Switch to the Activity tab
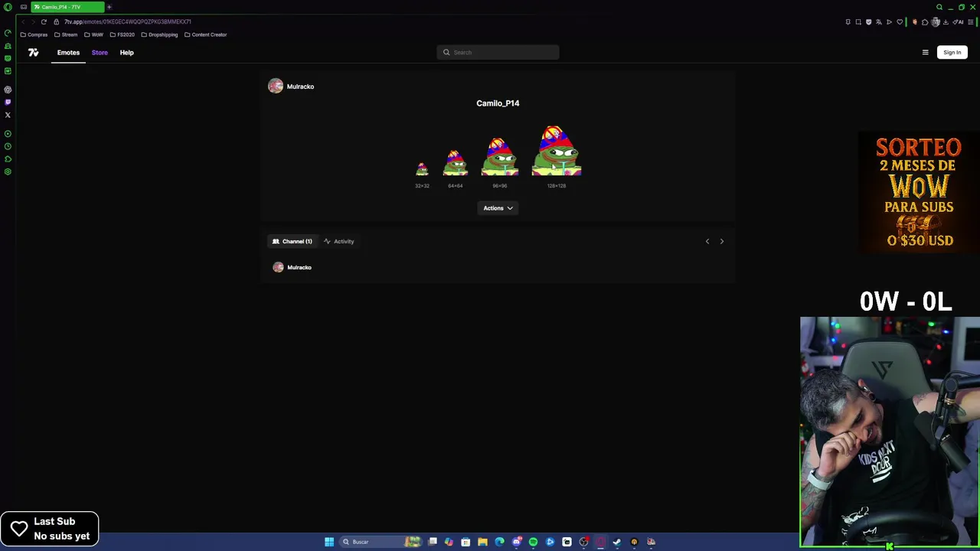 338,241
